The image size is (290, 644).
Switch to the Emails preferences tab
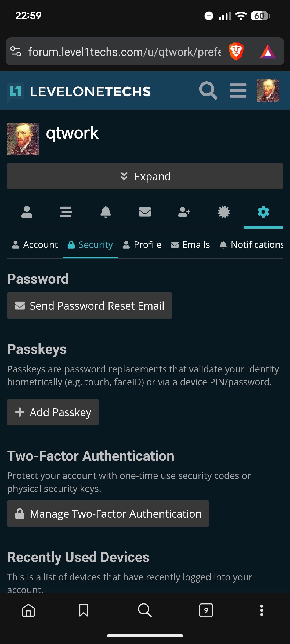coord(190,245)
